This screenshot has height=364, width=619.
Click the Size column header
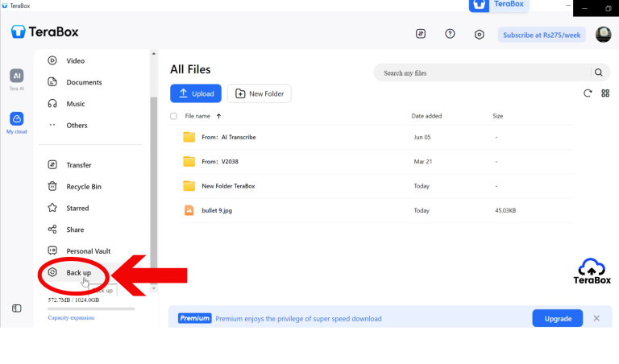[498, 116]
